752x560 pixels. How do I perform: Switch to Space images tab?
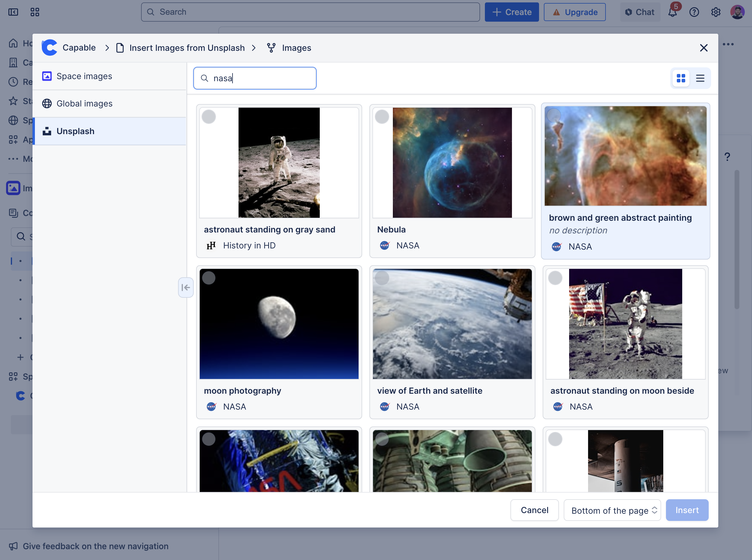84,76
